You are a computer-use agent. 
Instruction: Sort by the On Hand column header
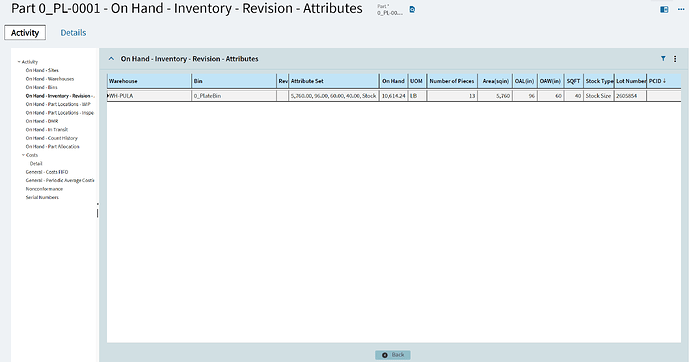coord(394,81)
